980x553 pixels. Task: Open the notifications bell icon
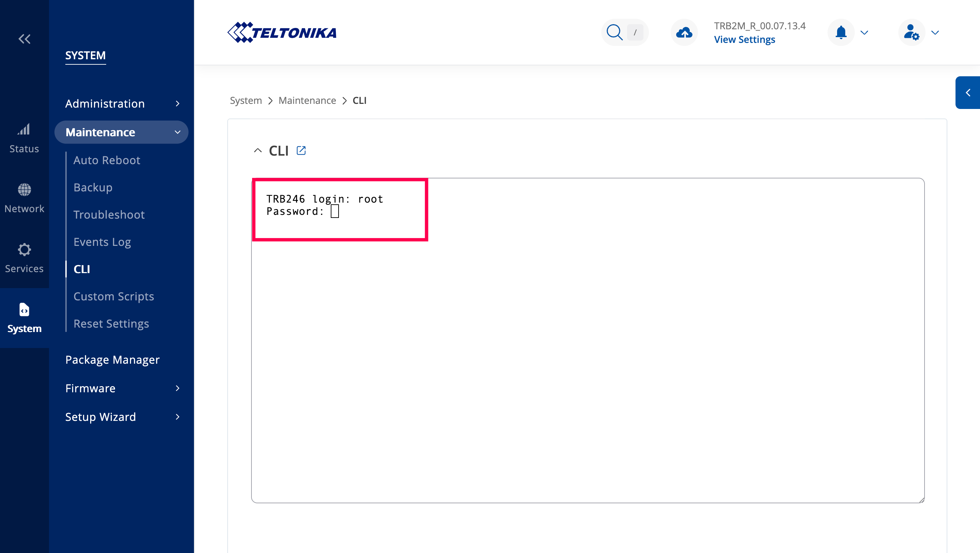pyautogui.click(x=841, y=32)
